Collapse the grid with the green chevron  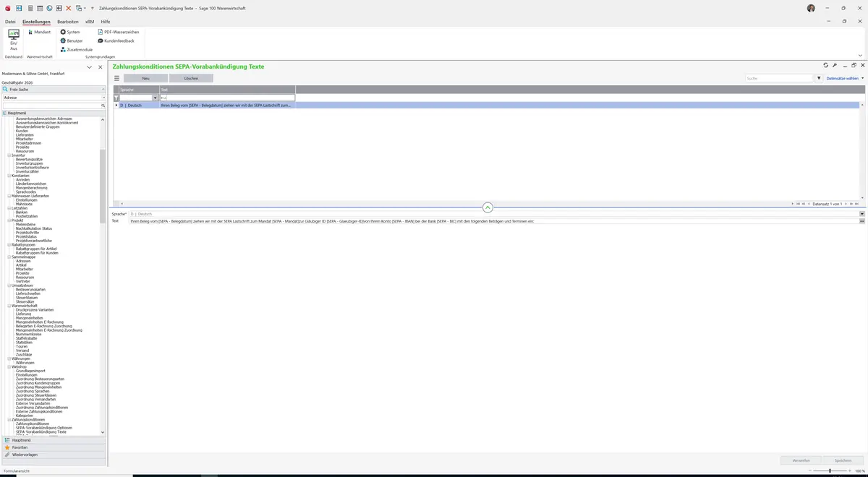pyautogui.click(x=488, y=207)
